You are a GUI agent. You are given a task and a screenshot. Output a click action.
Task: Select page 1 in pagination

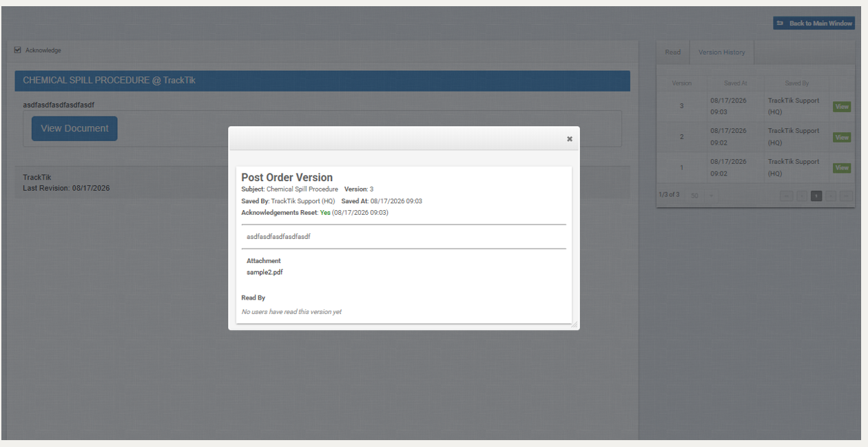point(816,196)
